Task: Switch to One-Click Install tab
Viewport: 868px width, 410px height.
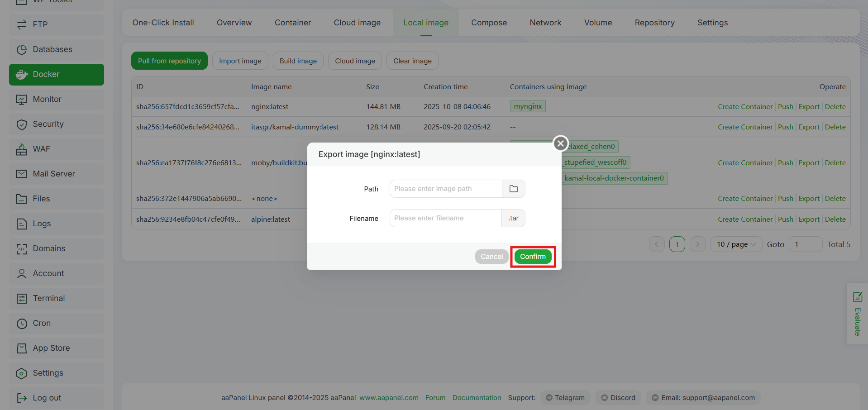Action: coord(163,23)
